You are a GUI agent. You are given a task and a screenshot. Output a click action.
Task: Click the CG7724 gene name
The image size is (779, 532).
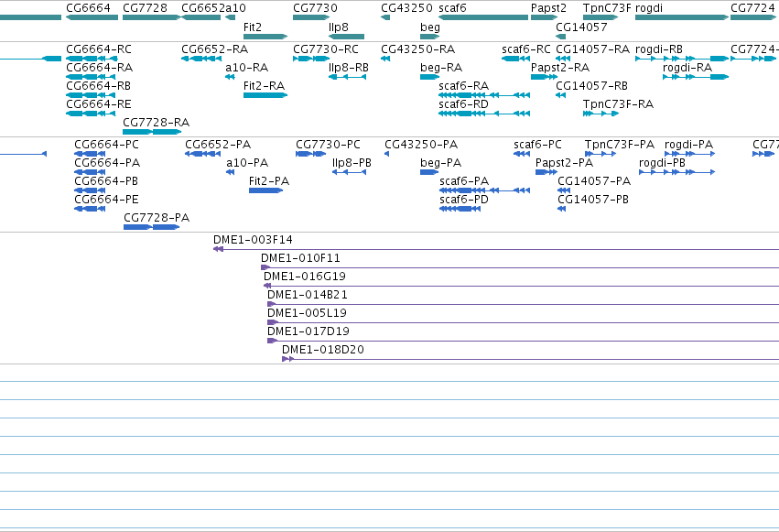[x=752, y=8]
